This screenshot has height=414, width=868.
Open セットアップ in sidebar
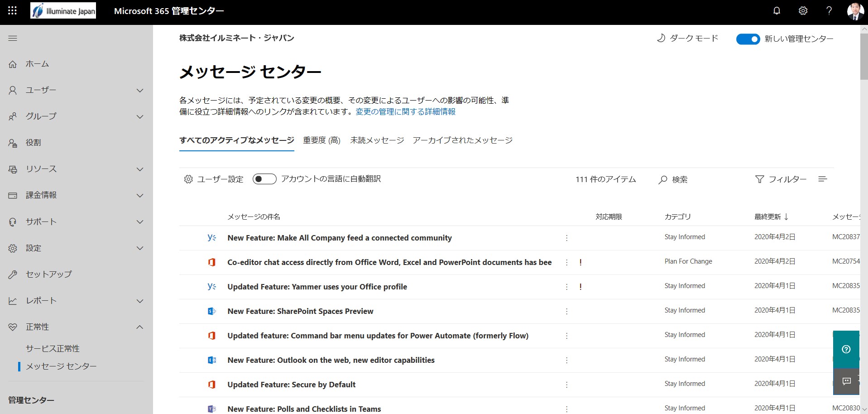[x=48, y=274]
